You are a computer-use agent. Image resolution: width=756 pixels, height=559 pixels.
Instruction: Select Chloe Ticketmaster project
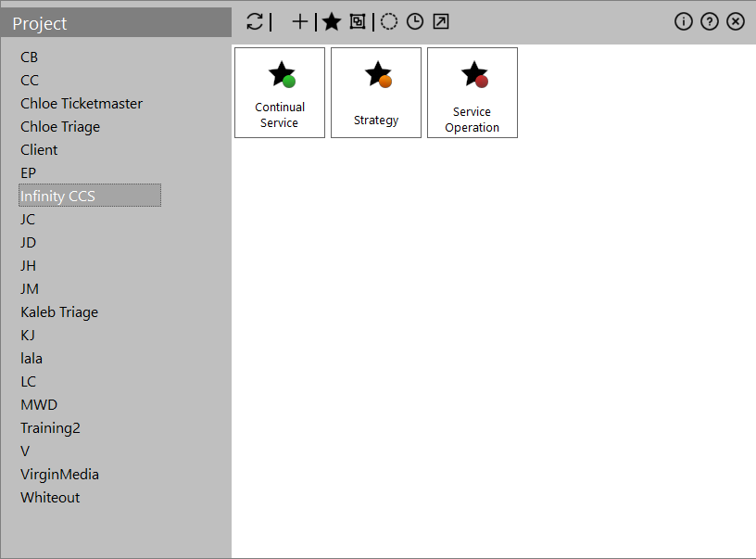click(82, 103)
